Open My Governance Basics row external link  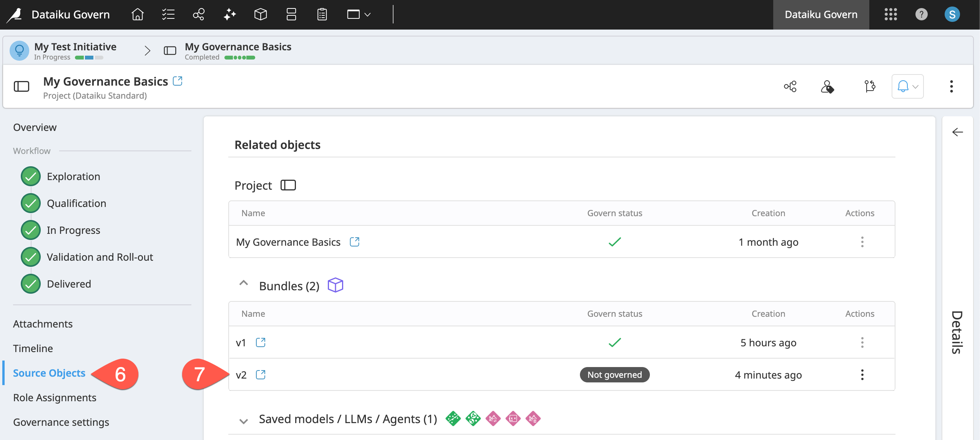[x=354, y=242]
